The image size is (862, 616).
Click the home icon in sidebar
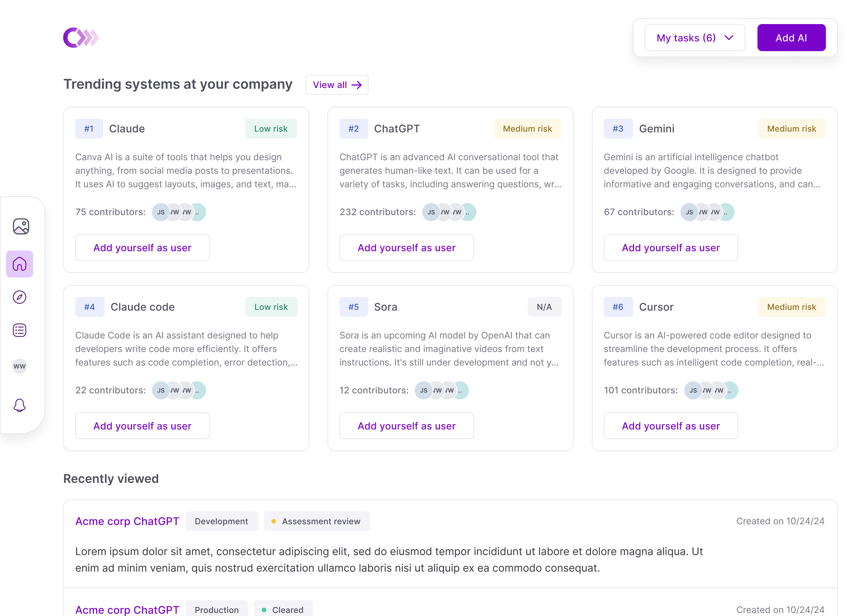coord(20,264)
